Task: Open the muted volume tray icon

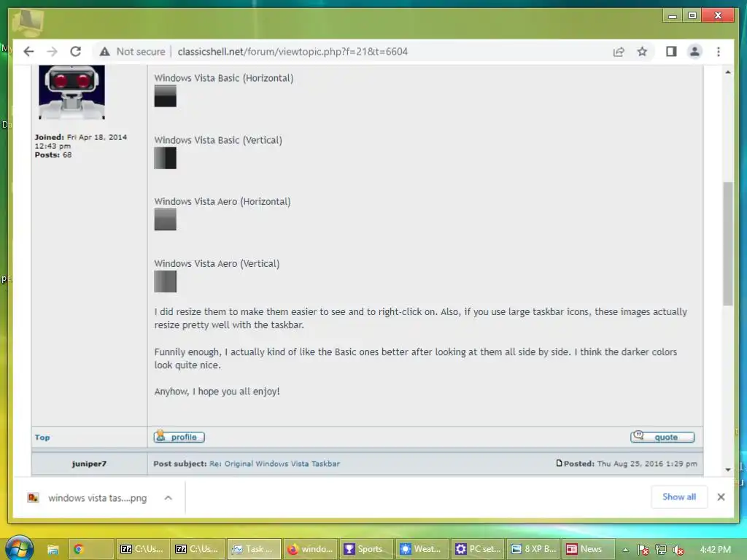Action: (x=678, y=550)
